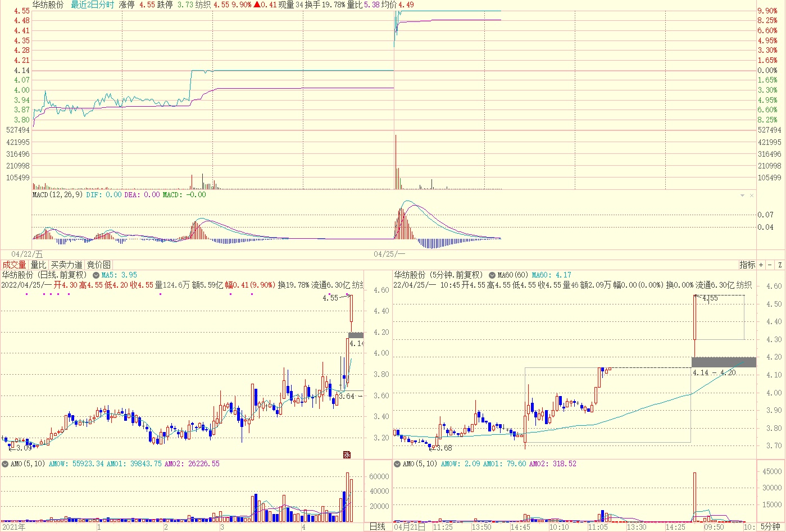Switch to the 量比 tab
Screen dimensions: 786x532
pyautogui.click(x=39, y=265)
